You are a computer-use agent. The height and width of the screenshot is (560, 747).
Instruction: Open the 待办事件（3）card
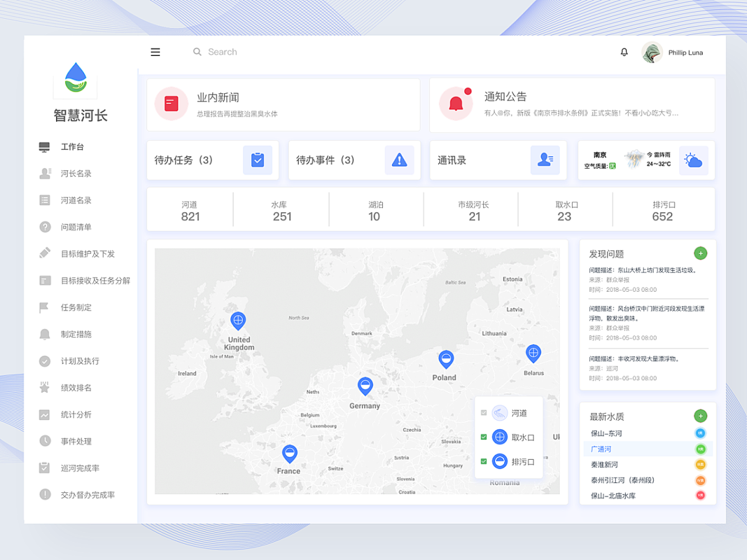[354, 160]
